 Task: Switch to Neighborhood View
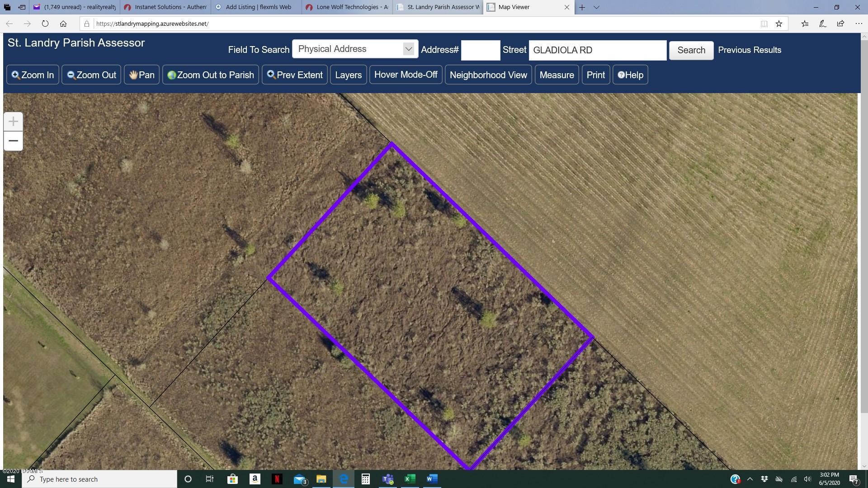[x=488, y=75]
